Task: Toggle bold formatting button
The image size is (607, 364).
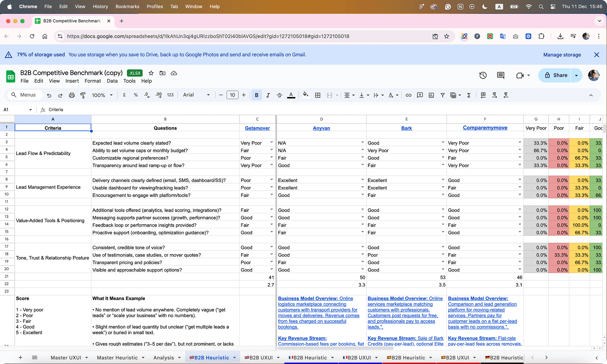Action: coord(256,95)
